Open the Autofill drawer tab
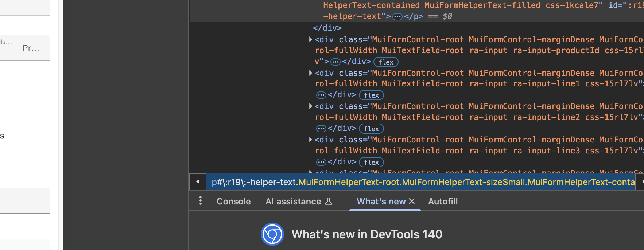 [443, 202]
